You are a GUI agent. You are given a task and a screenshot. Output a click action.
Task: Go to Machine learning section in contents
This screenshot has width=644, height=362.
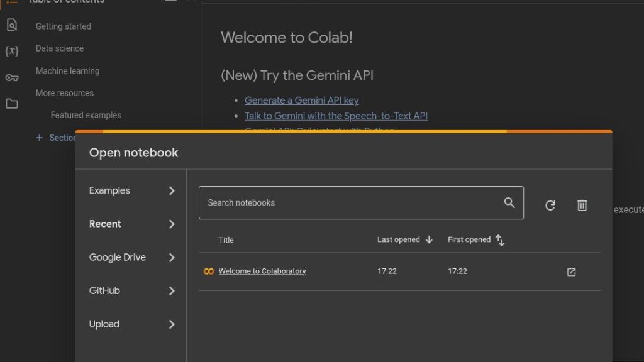(x=67, y=71)
